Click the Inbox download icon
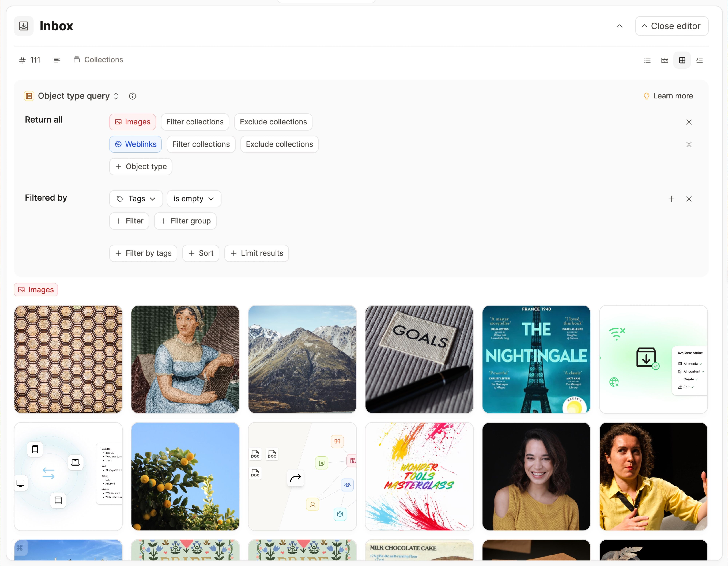The width and height of the screenshot is (728, 566). (23, 26)
